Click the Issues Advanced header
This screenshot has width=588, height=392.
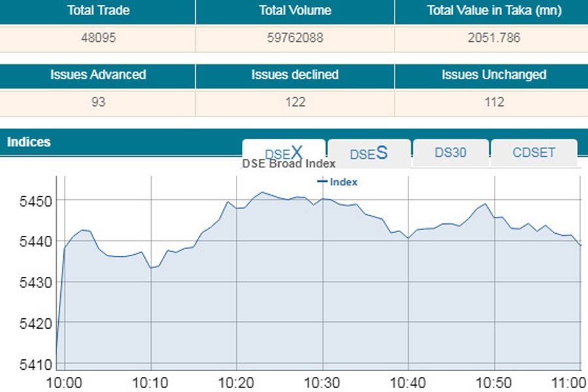pyautogui.click(x=97, y=74)
